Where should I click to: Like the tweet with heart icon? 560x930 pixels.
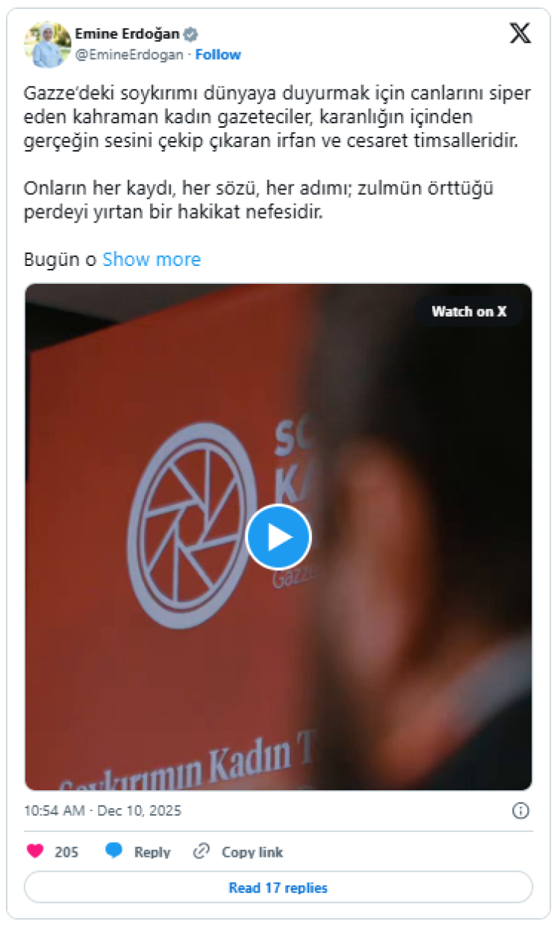point(35,852)
